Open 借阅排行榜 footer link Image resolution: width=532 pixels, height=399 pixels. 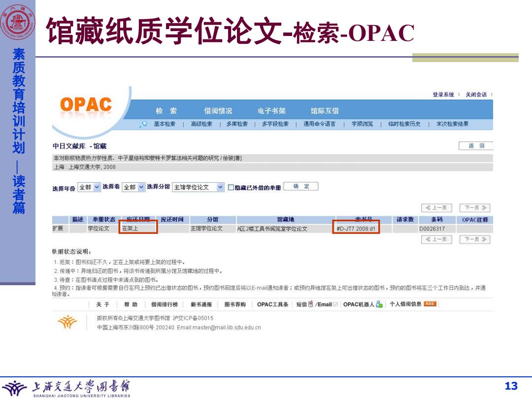coord(165,304)
